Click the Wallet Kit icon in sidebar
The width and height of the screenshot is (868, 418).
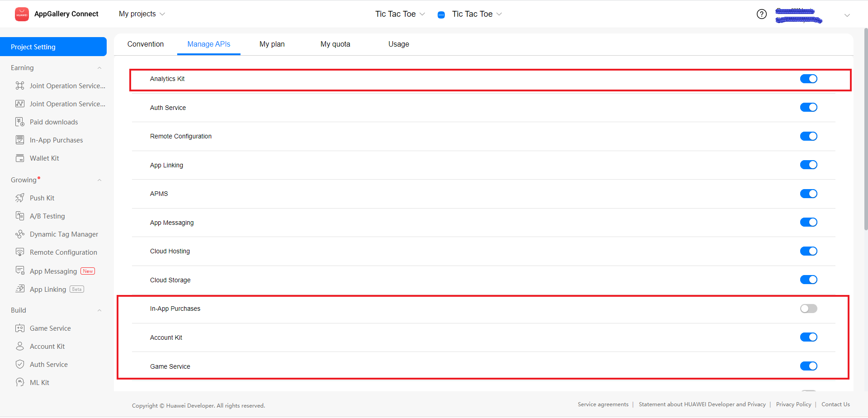pyautogui.click(x=20, y=158)
